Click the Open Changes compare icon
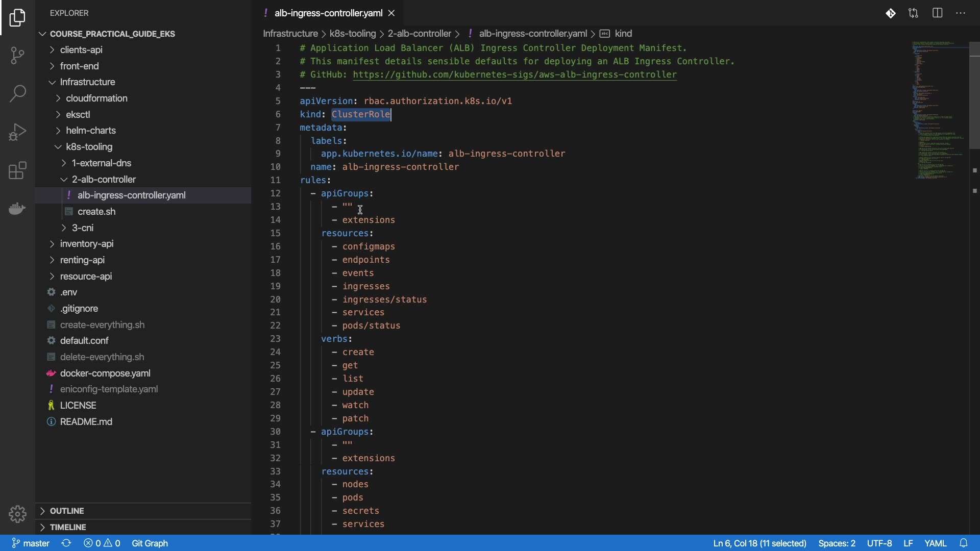This screenshot has height=551, width=980. (x=913, y=13)
